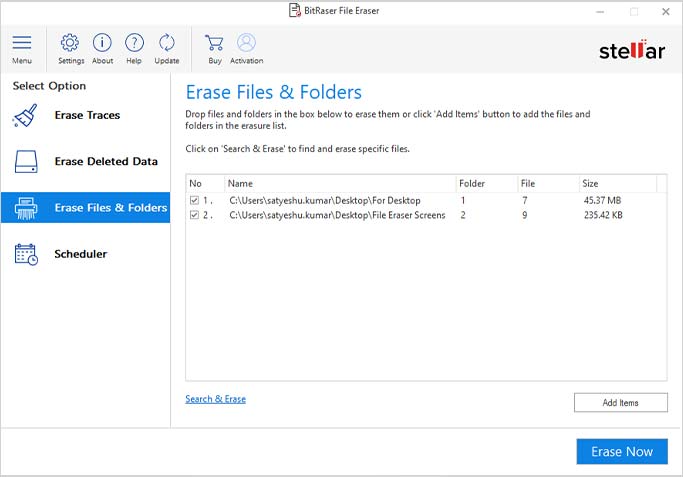Select Erase Deleted Data option
The image size is (683, 477).
coord(85,162)
